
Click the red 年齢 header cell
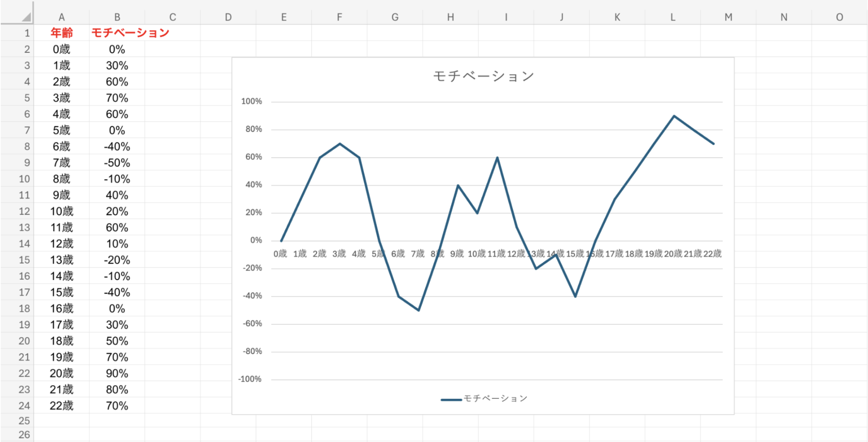(62, 33)
